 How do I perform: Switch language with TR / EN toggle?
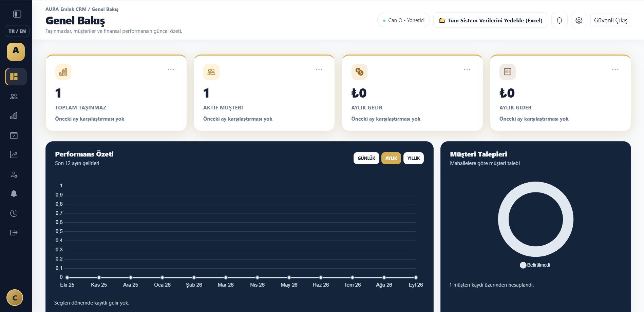click(17, 31)
